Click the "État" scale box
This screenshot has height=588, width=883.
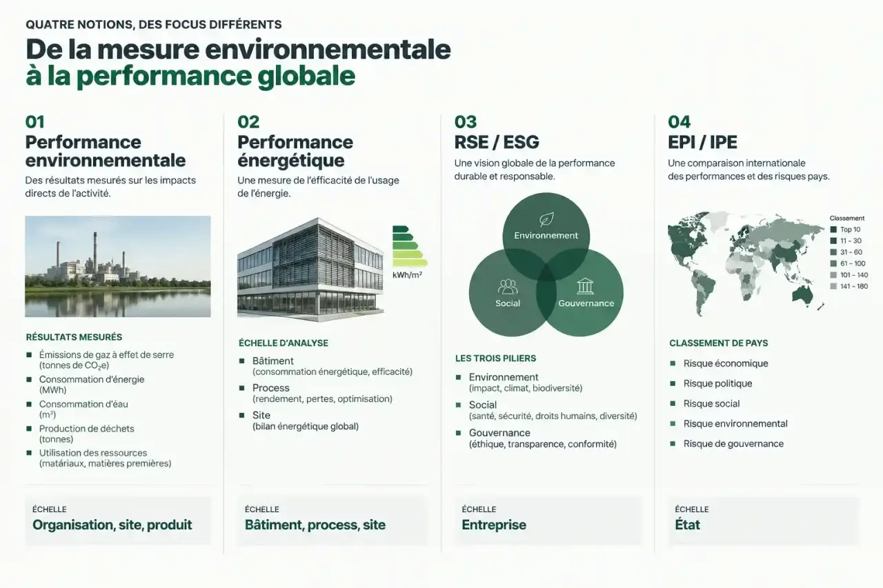click(x=764, y=520)
